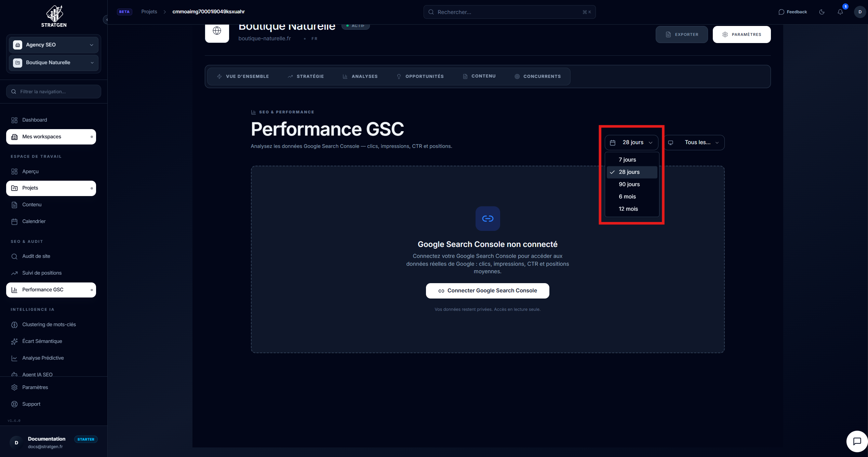868x457 pixels.
Task: Type in the Rechercher search field
Action: coord(509,12)
